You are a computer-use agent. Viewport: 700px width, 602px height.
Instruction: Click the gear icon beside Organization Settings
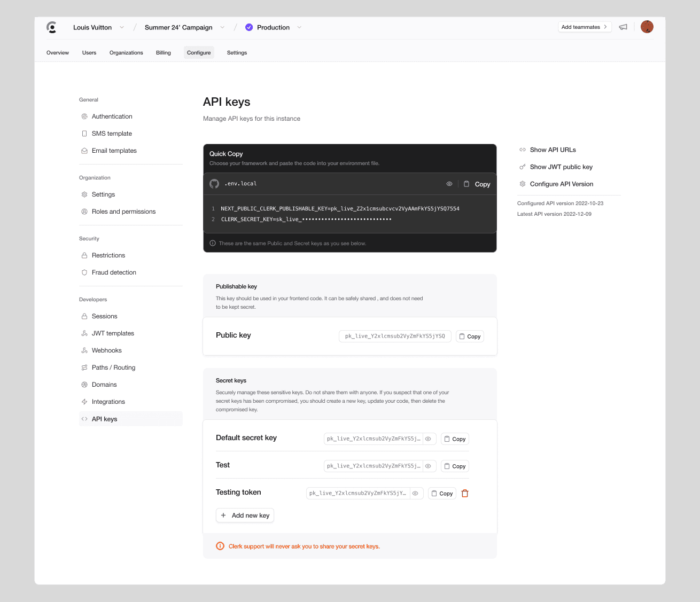pos(84,194)
